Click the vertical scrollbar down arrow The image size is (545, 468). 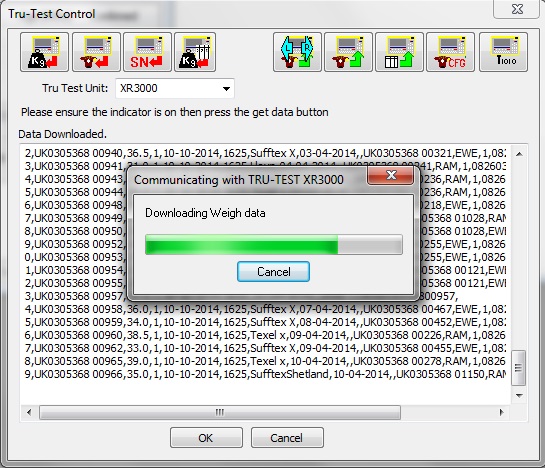click(519, 396)
